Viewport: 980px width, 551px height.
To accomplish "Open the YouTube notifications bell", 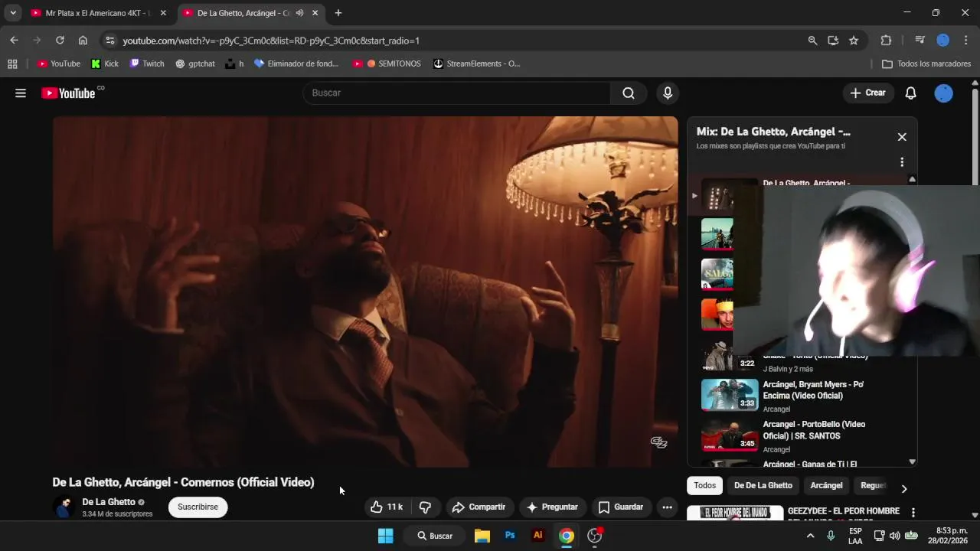I will point(910,93).
